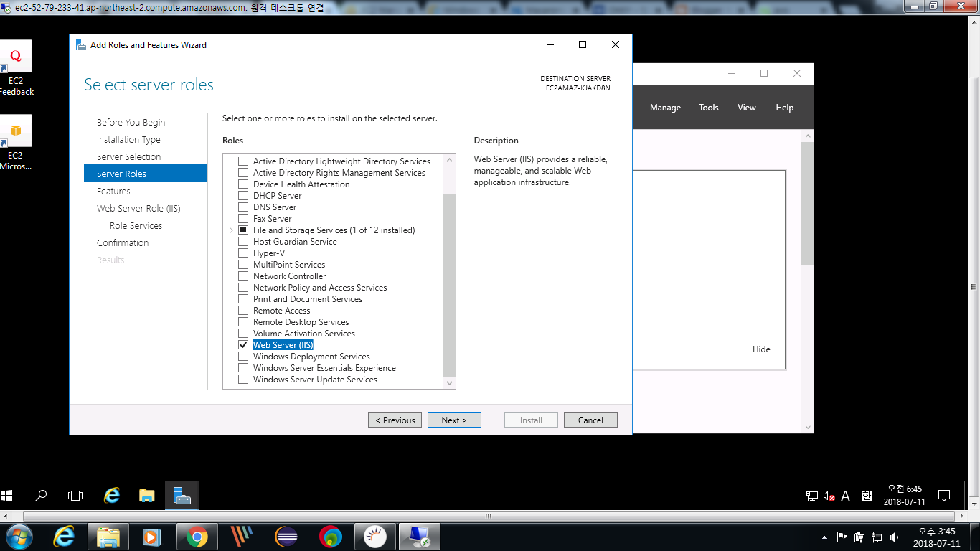The image size is (980, 551).
Task: Go to Confirmation step
Action: [x=123, y=243]
